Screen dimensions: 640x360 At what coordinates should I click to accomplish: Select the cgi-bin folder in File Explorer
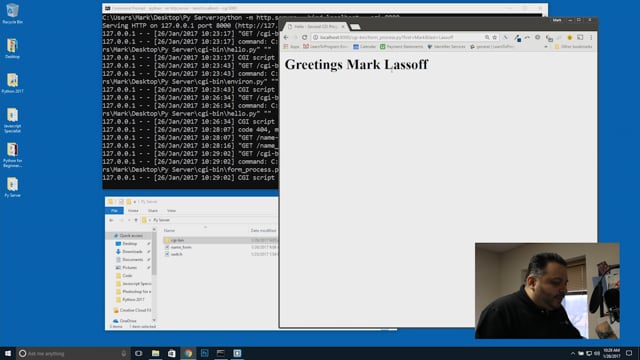(177, 240)
